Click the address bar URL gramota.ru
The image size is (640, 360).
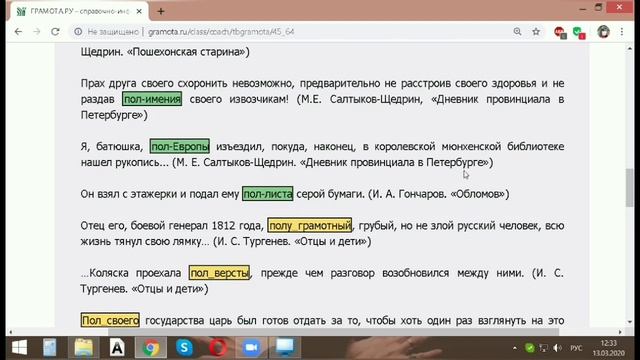[221, 31]
